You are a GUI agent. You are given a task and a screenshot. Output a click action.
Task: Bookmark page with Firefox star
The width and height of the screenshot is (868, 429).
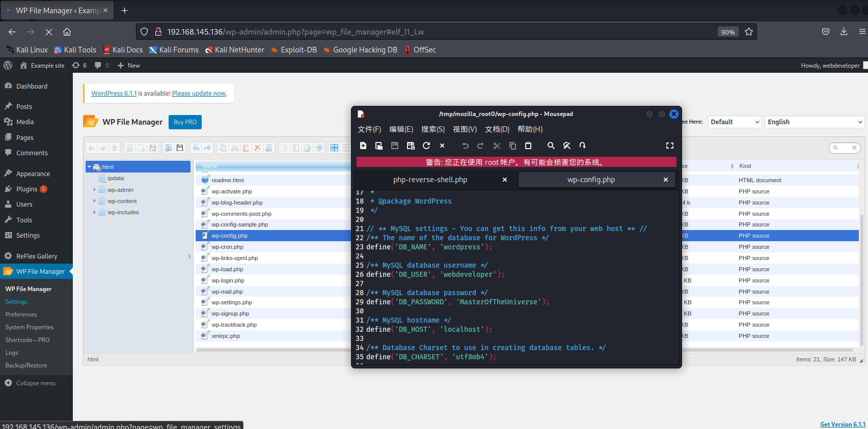click(749, 32)
